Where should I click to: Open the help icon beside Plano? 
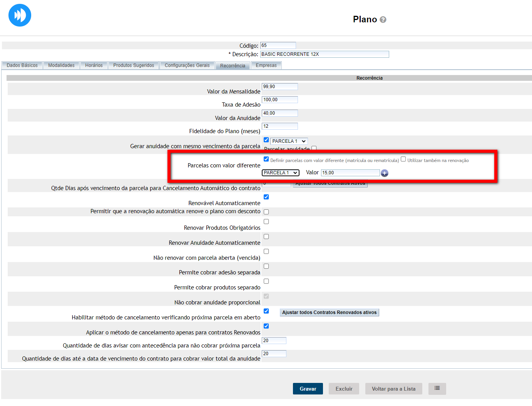point(383,20)
